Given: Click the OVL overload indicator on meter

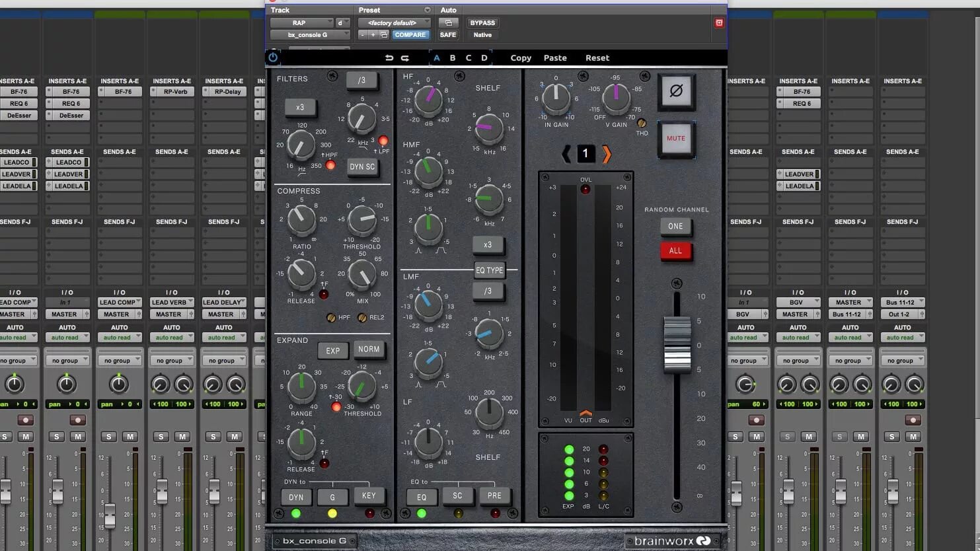Looking at the screenshot, I should coord(585,189).
